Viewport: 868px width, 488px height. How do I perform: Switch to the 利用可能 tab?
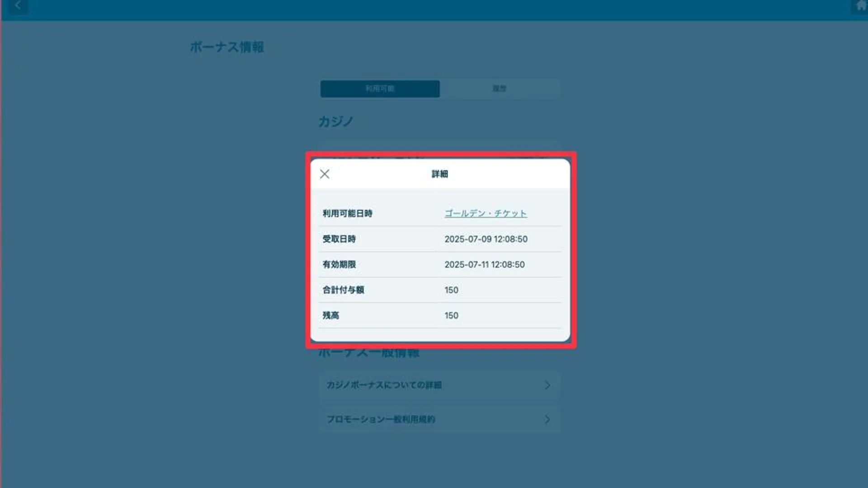pos(380,89)
